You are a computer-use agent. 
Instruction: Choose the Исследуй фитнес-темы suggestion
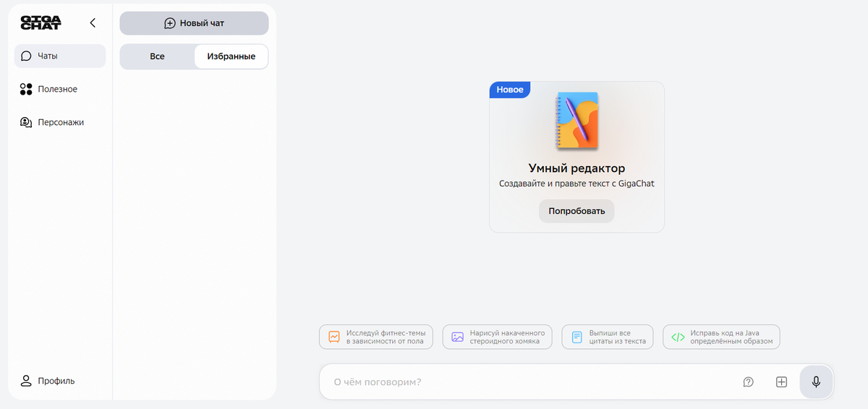click(x=376, y=337)
